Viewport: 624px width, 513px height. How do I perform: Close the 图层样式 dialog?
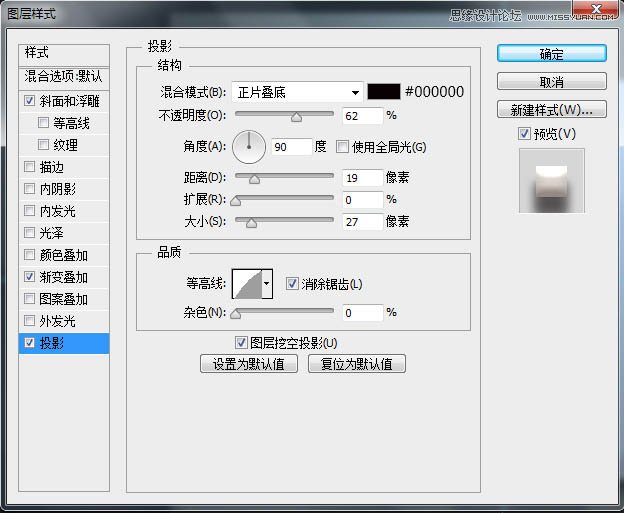[x=596, y=9]
